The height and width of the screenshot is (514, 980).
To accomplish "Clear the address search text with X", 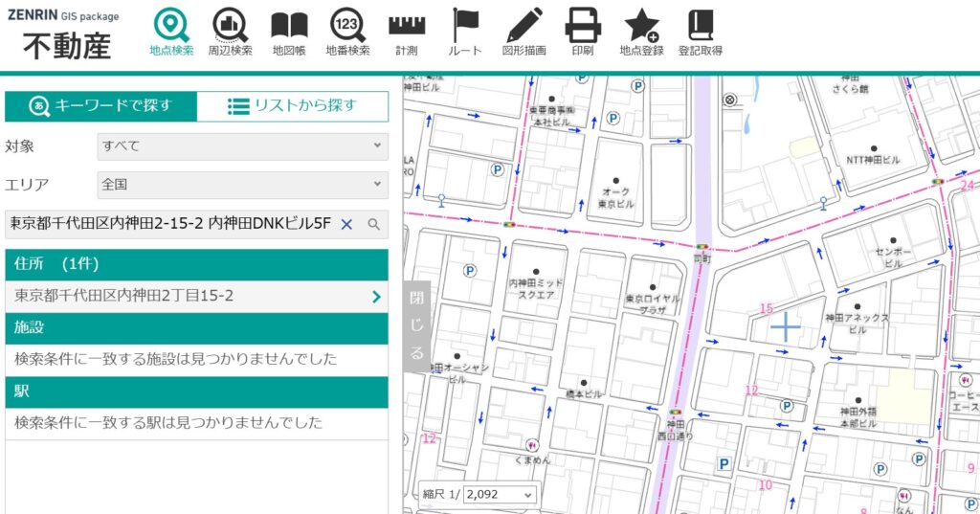I will (347, 224).
